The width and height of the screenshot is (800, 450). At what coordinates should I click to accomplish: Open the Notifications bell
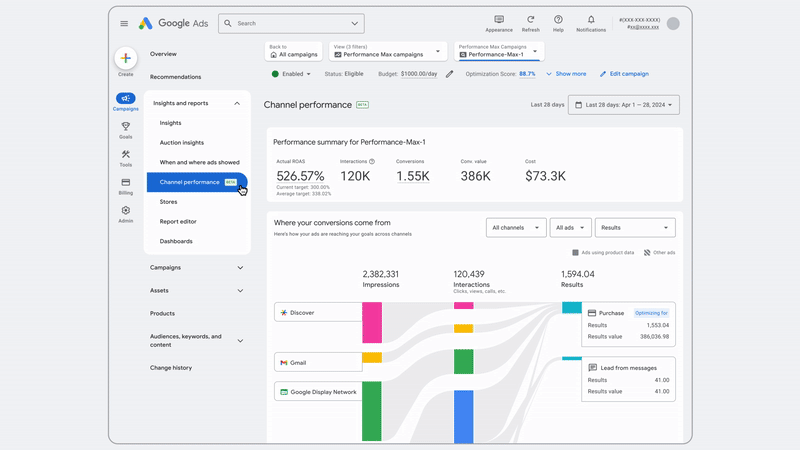click(x=591, y=20)
